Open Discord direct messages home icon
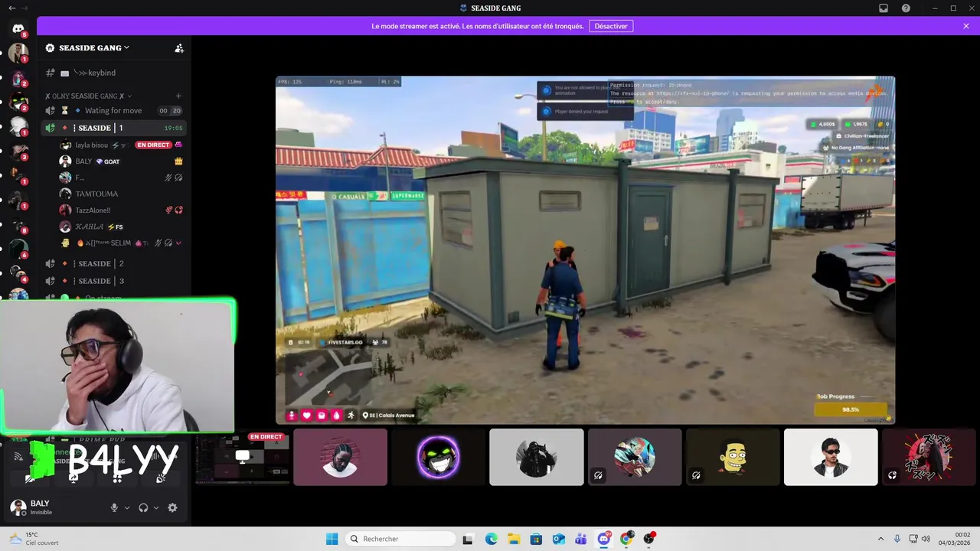Viewport: 980px width, 551px height. click(18, 29)
